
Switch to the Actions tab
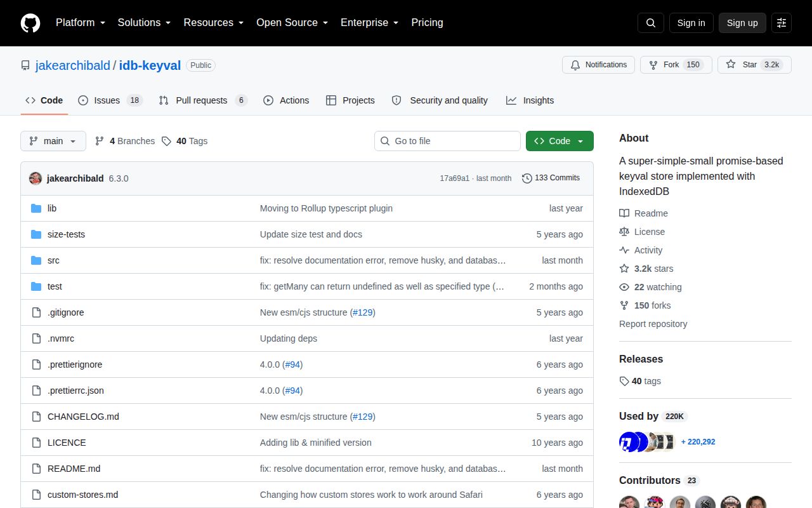tap(286, 100)
